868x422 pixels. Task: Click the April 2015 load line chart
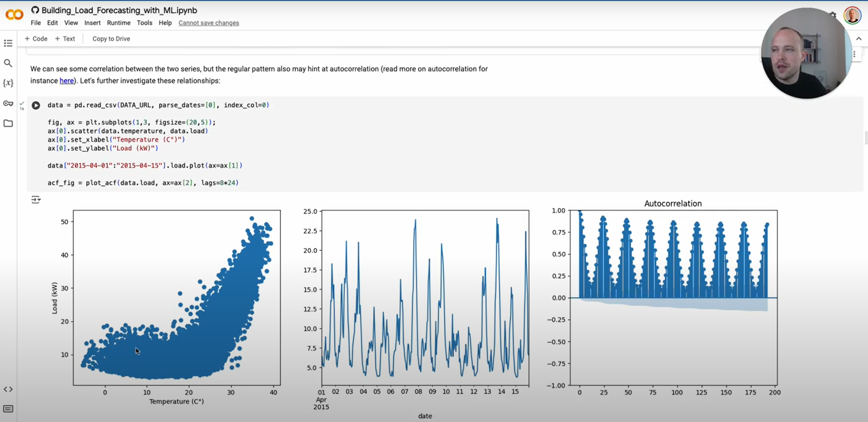click(425, 298)
